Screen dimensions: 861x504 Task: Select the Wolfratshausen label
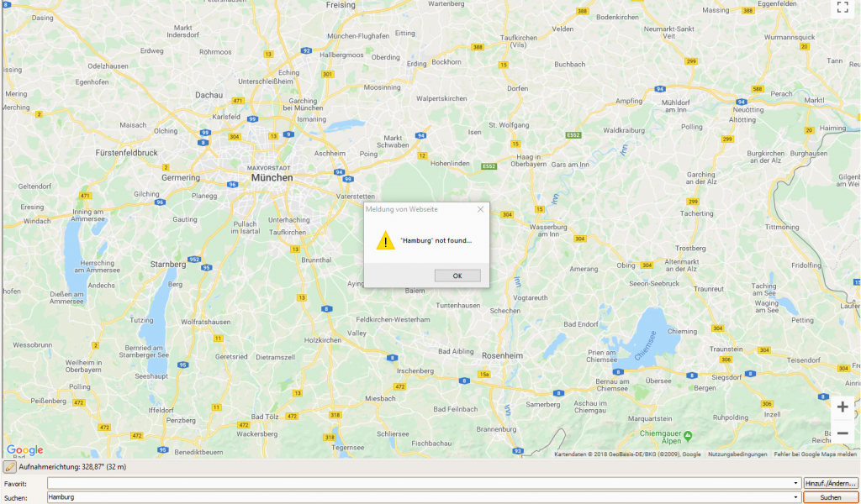click(206, 322)
